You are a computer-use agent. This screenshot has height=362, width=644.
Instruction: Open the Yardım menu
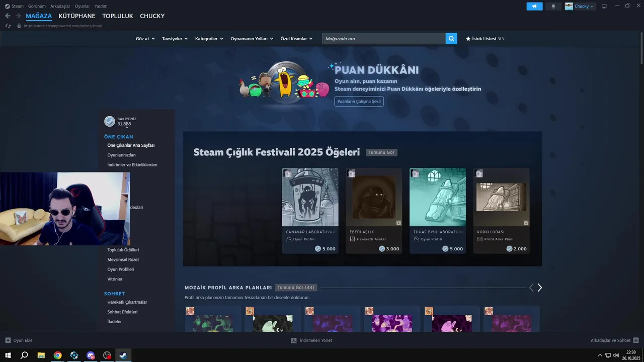[x=101, y=6]
